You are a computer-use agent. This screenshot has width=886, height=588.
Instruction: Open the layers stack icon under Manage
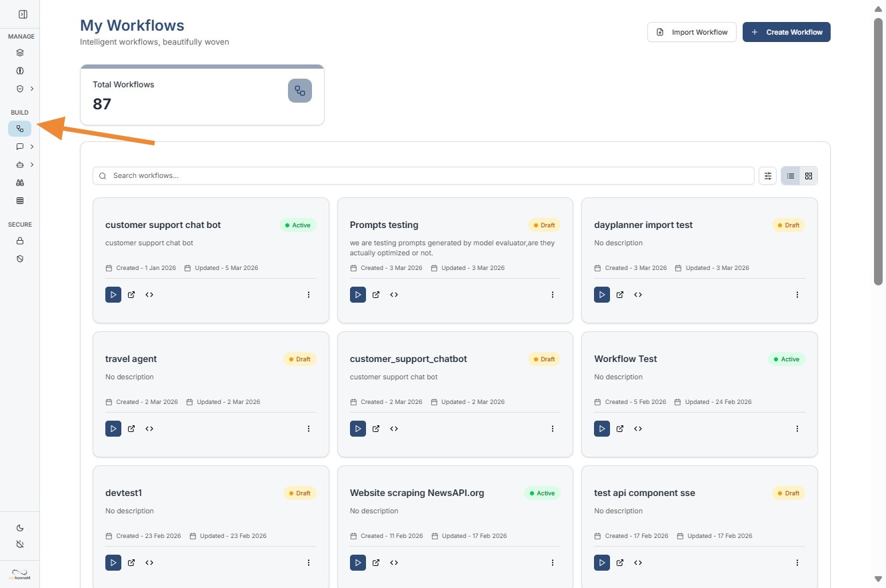point(20,52)
